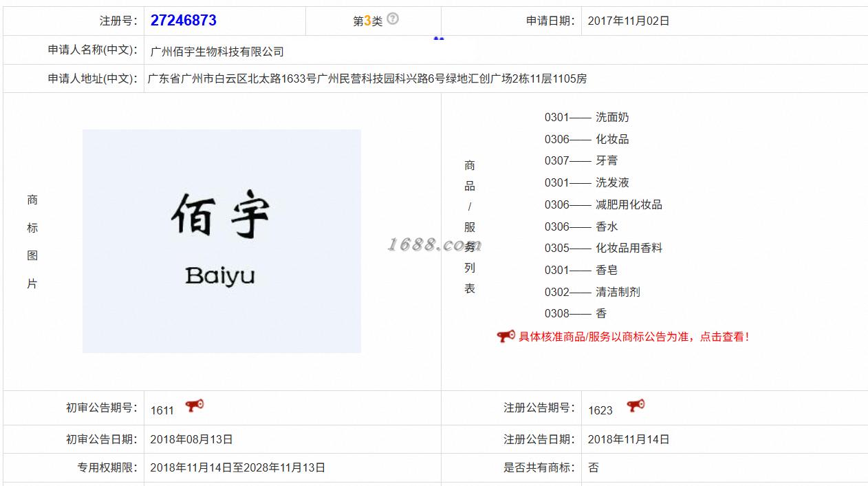The width and height of the screenshot is (868, 486).
Task: Click the 佰宇 Baiyu trademark image
Action: [221, 241]
